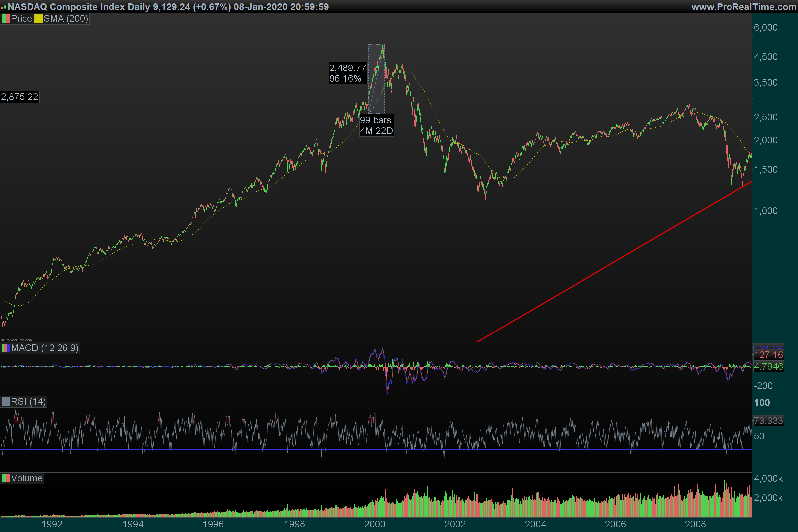Click the MACD indicator multicolor icon
798x532 pixels.
(x=5, y=348)
